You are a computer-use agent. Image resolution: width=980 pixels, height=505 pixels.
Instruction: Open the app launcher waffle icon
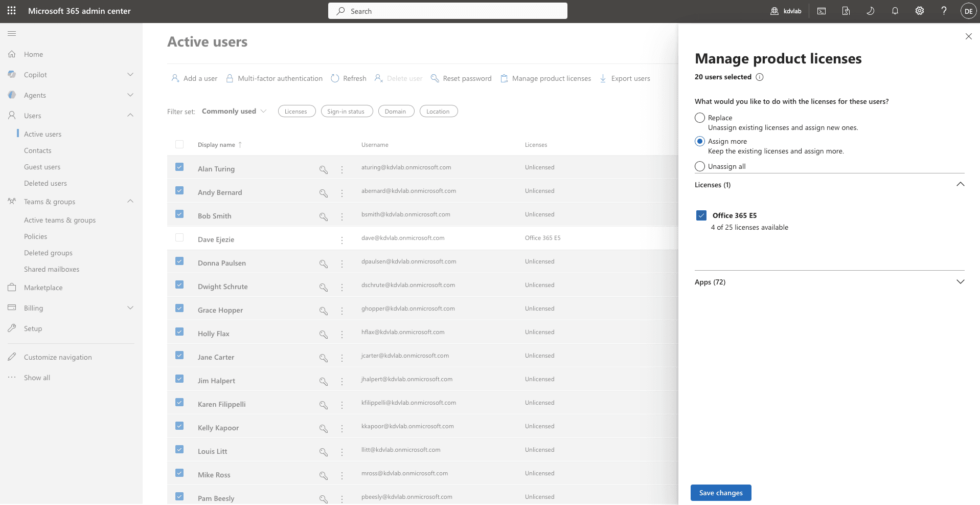(11, 11)
